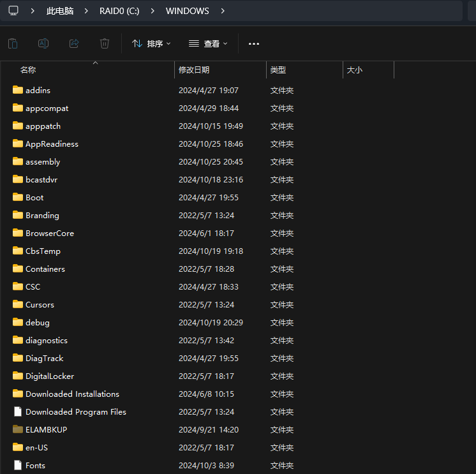Select the Containers folder name

(x=45, y=269)
